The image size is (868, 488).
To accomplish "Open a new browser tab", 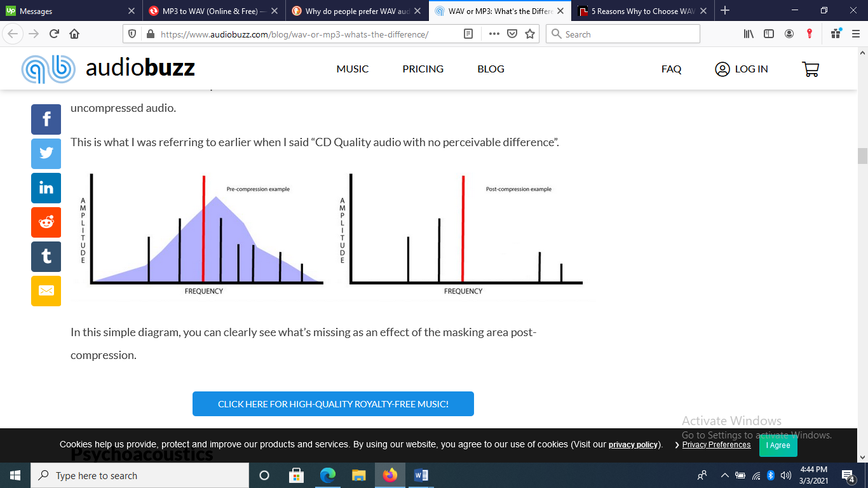I will pos(725,11).
